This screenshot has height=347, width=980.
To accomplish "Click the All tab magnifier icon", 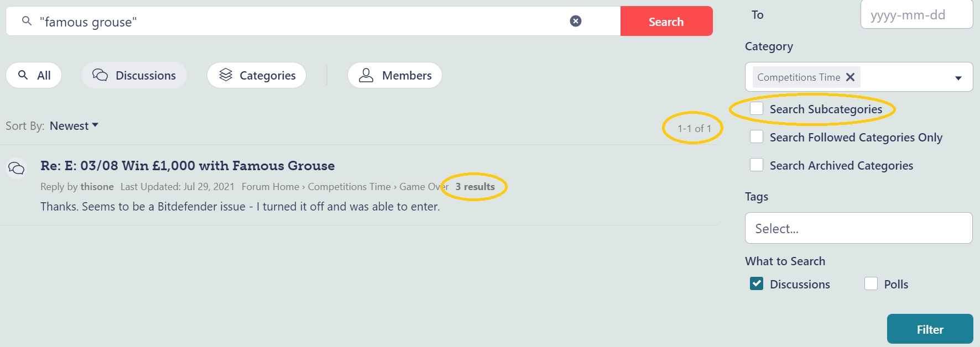I will pyautogui.click(x=23, y=75).
